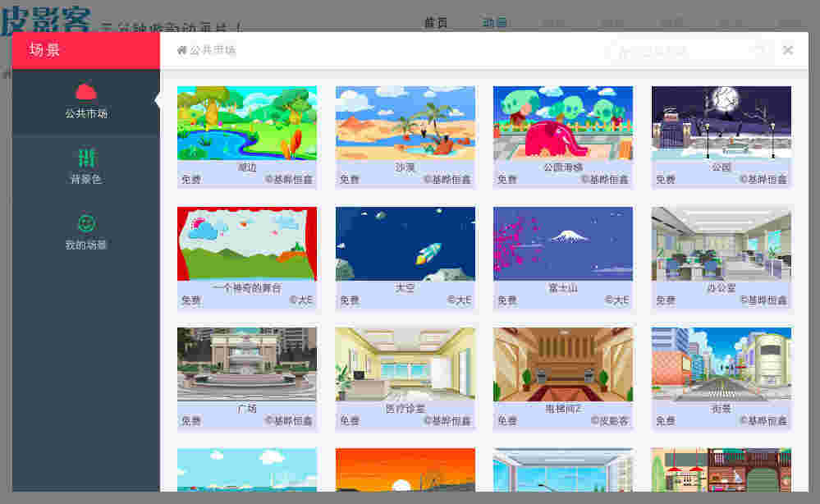Image resolution: width=820 pixels, height=504 pixels.
Task: Click the 公园 scene title
Action: pos(722,167)
